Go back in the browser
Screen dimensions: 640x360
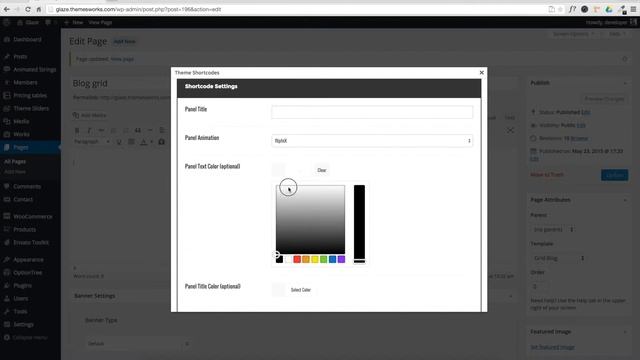click(7, 9)
